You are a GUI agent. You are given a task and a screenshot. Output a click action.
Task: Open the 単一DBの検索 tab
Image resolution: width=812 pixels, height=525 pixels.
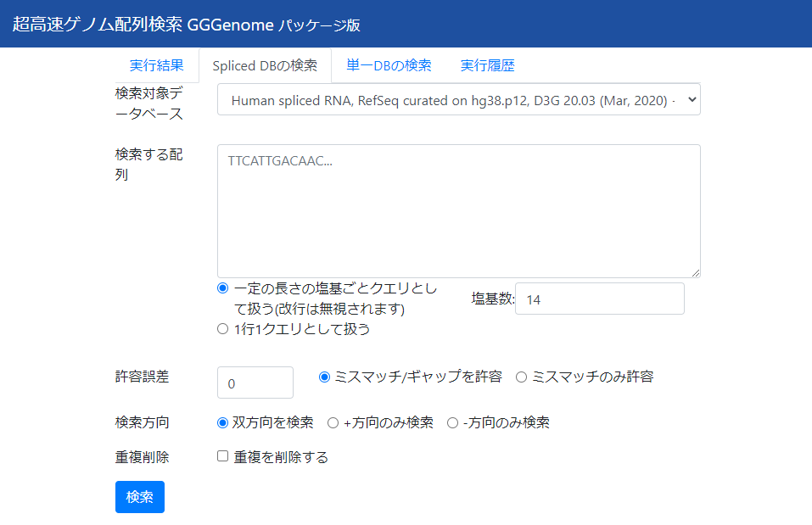pyautogui.click(x=388, y=64)
